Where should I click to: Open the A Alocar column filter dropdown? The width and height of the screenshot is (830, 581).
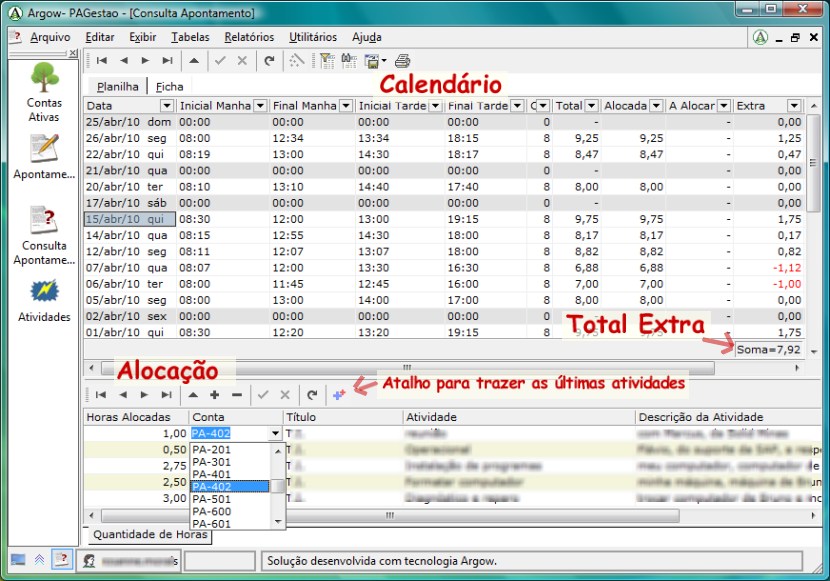724,106
